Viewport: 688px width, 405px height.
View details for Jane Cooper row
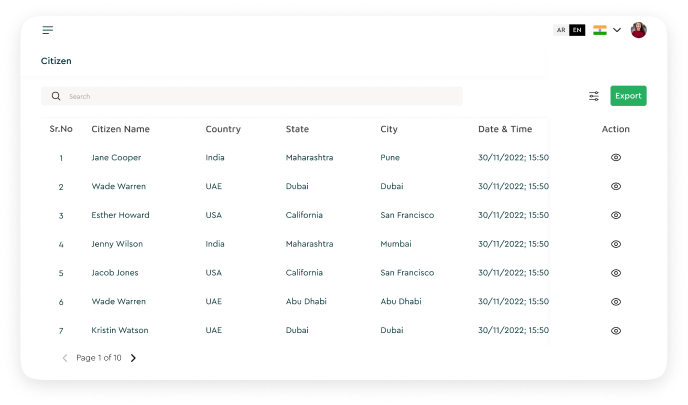[x=616, y=158]
